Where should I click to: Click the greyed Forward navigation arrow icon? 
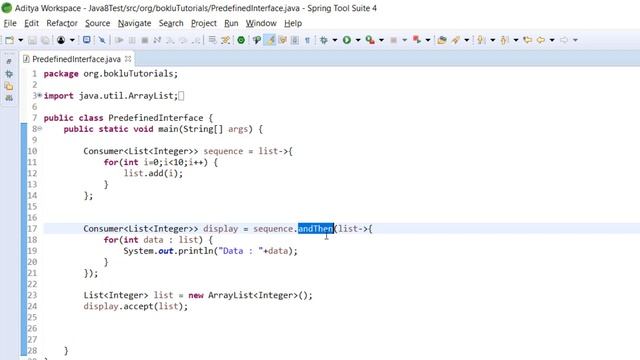tap(564, 40)
